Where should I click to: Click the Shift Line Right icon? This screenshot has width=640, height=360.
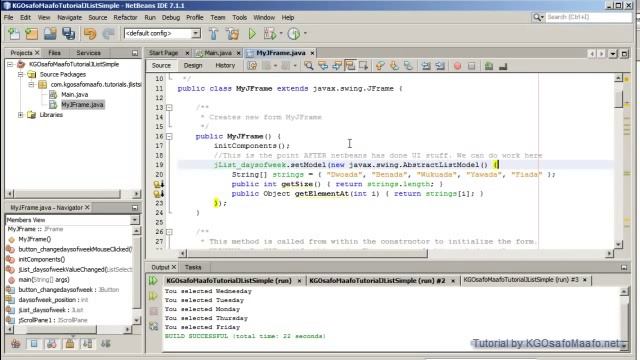tap(440, 66)
